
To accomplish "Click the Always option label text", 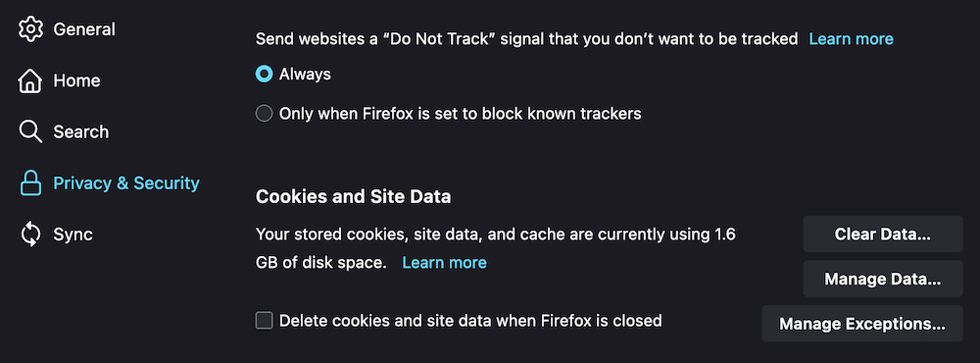I will click(305, 75).
